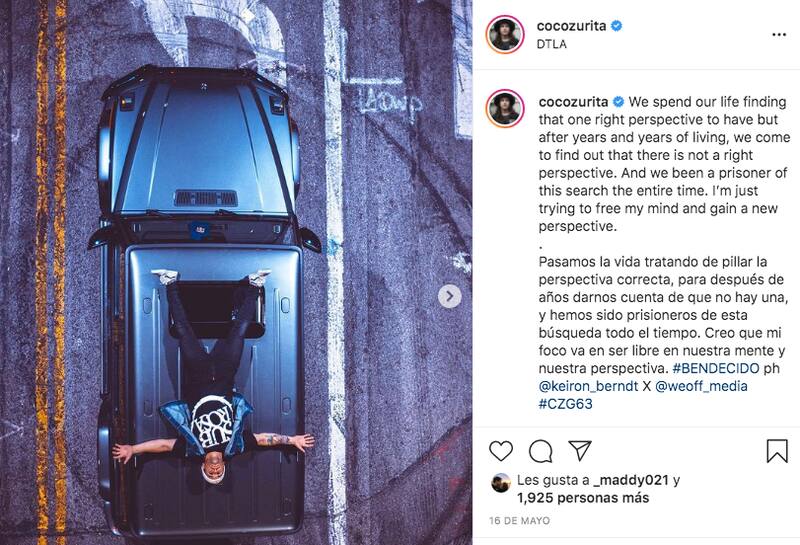Open the #CZG63 hashtag
800x545 pixels.
click(565, 404)
